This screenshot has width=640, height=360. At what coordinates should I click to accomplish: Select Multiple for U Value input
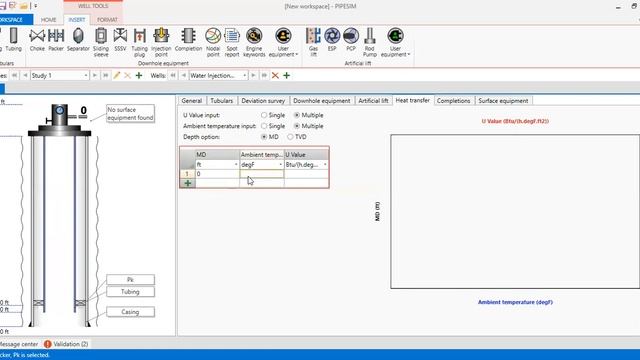(297, 115)
